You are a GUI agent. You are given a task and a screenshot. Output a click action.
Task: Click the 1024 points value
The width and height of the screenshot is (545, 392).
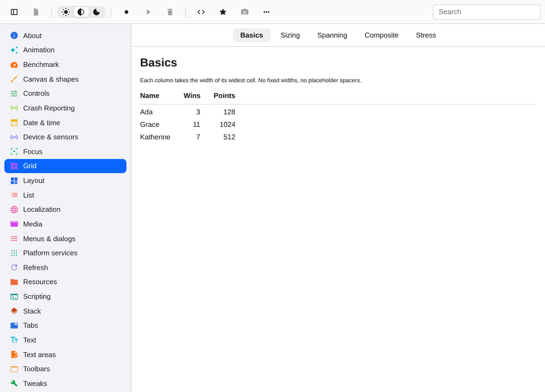coord(228,125)
